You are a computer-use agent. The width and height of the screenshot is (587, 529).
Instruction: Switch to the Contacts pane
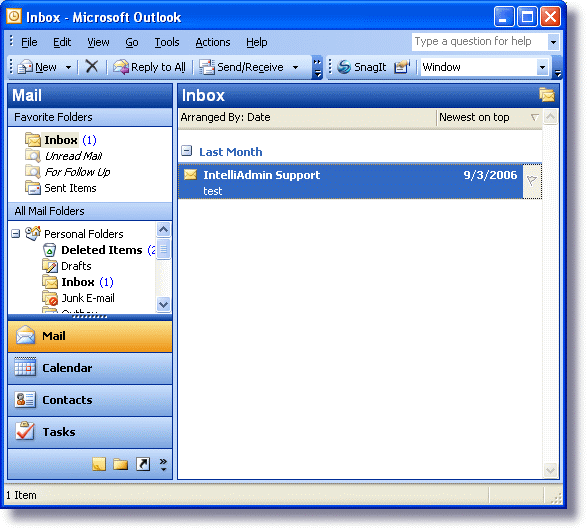(x=90, y=400)
